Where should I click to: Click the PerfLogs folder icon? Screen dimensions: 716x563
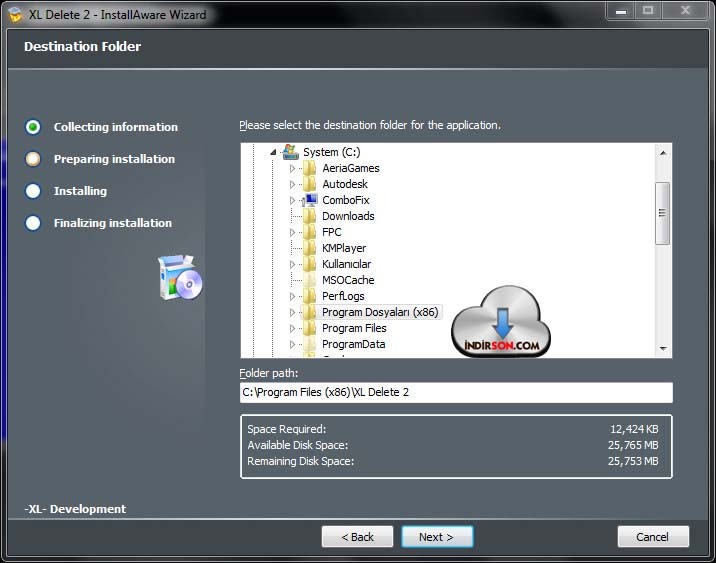pos(310,296)
